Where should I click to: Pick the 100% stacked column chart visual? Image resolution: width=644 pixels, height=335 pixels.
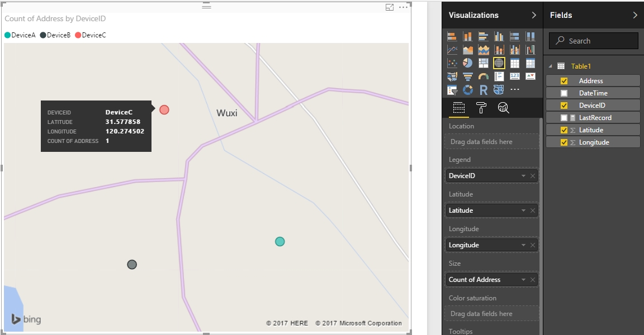point(530,37)
